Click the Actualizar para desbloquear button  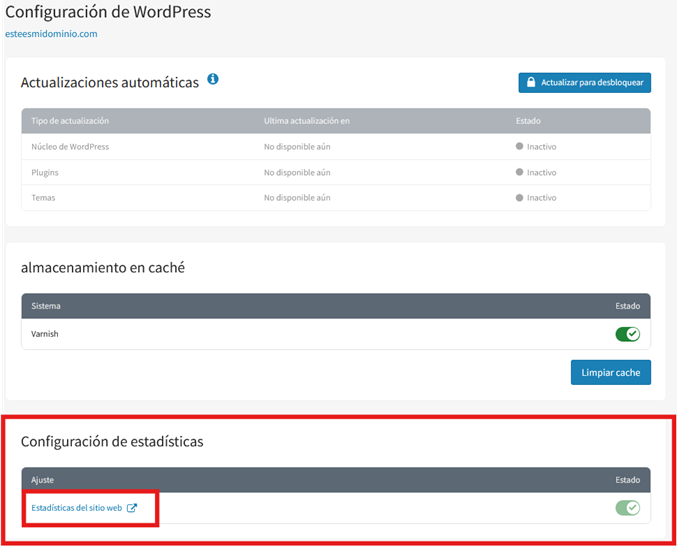pos(585,82)
